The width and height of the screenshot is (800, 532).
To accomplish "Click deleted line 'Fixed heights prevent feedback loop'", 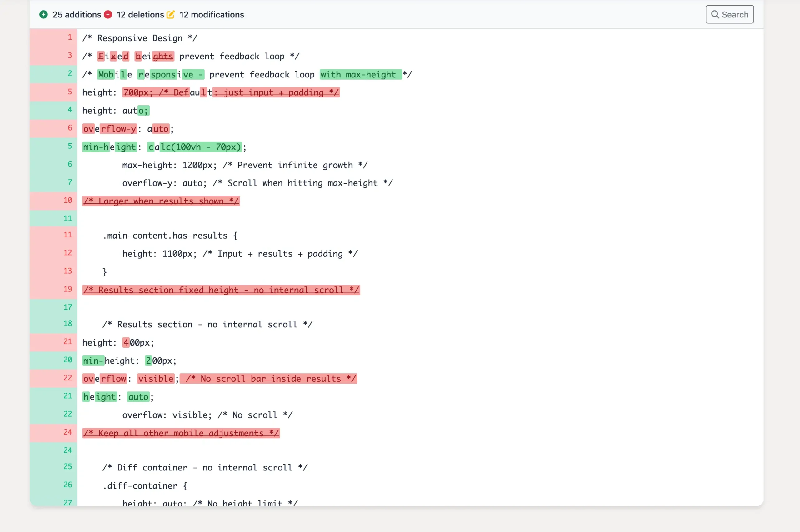I will point(191,56).
